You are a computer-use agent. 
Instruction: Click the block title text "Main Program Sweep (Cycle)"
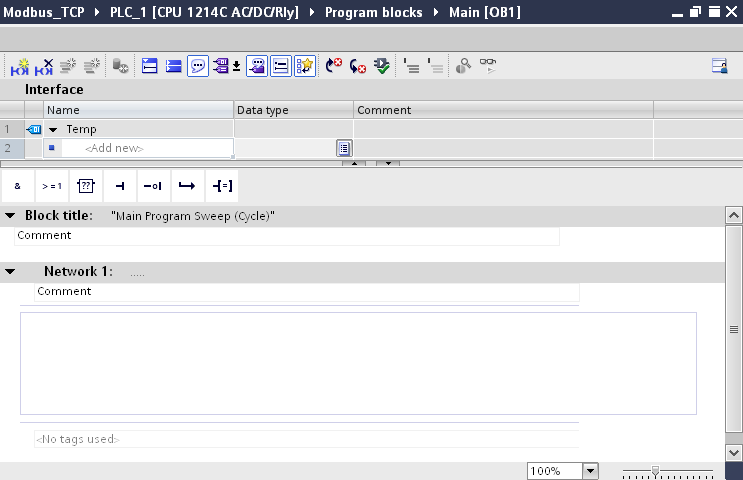click(x=193, y=217)
